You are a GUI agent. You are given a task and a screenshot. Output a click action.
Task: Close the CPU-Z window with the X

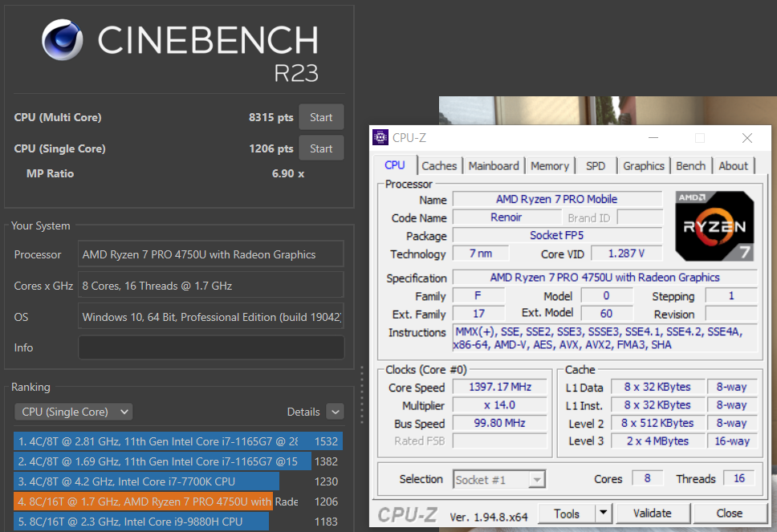[x=747, y=138]
